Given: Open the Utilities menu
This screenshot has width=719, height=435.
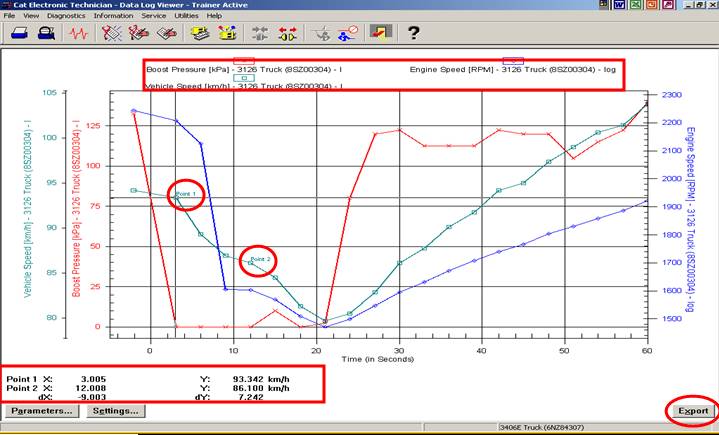Looking at the screenshot, I should (186, 16).
